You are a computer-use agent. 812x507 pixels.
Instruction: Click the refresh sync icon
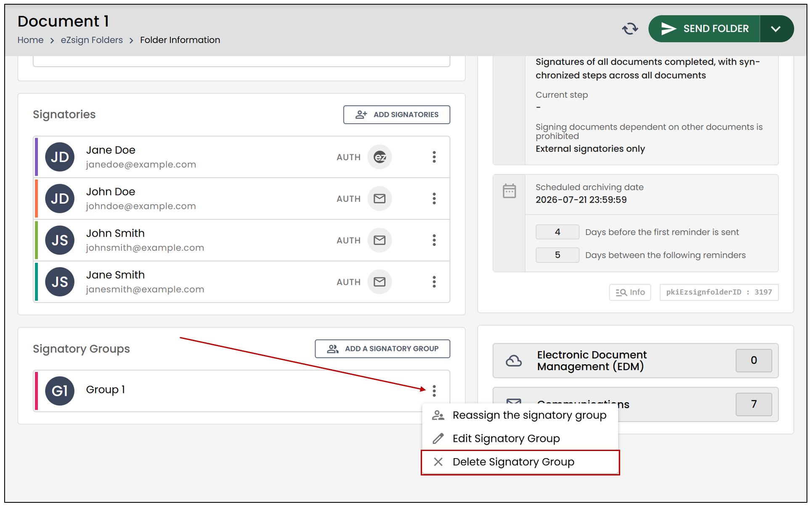[x=630, y=29]
